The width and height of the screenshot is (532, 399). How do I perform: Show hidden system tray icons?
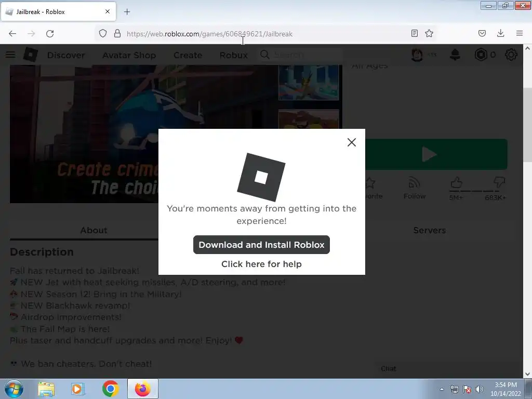442,390
